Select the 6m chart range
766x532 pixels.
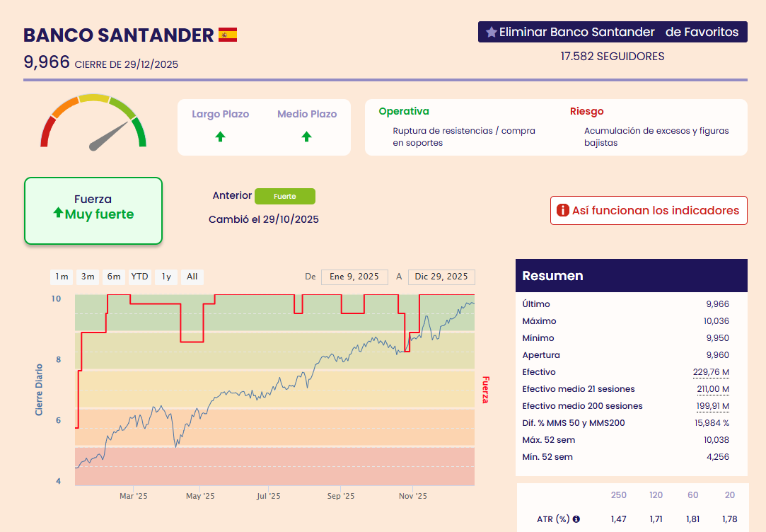[114, 277]
